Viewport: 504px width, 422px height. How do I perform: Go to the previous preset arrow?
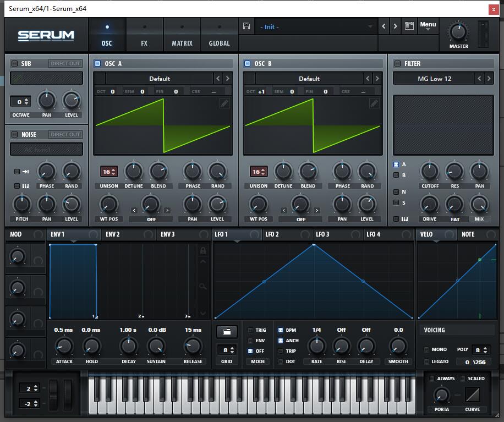pos(384,26)
